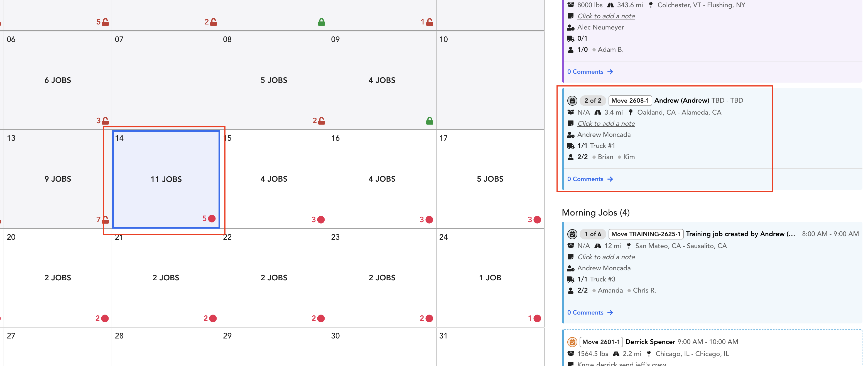Select day 17 with 5 jobs
868x366 pixels.
(x=490, y=179)
